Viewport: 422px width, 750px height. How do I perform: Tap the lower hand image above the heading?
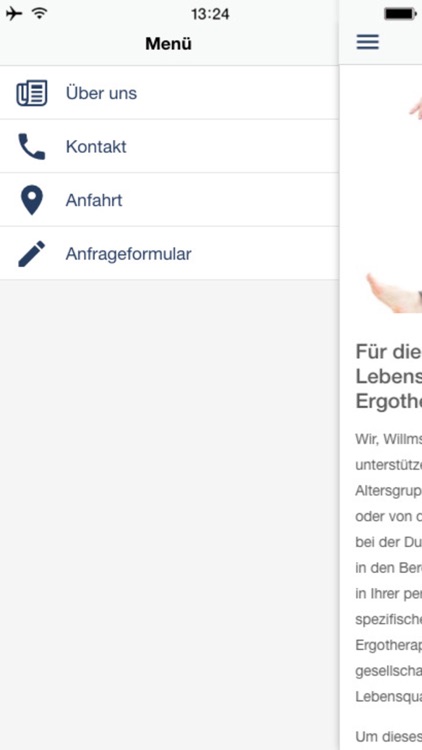(x=394, y=293)
